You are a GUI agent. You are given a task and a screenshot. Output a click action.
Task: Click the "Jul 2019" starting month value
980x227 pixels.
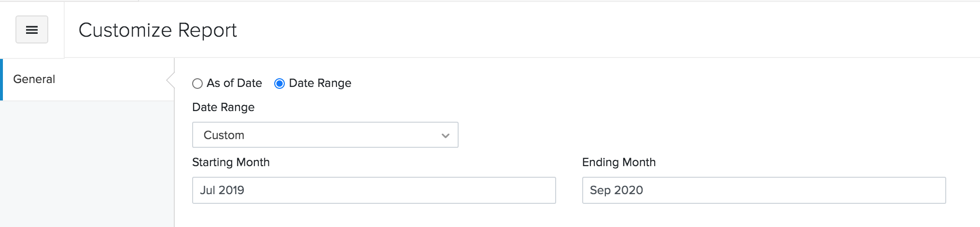222,190
